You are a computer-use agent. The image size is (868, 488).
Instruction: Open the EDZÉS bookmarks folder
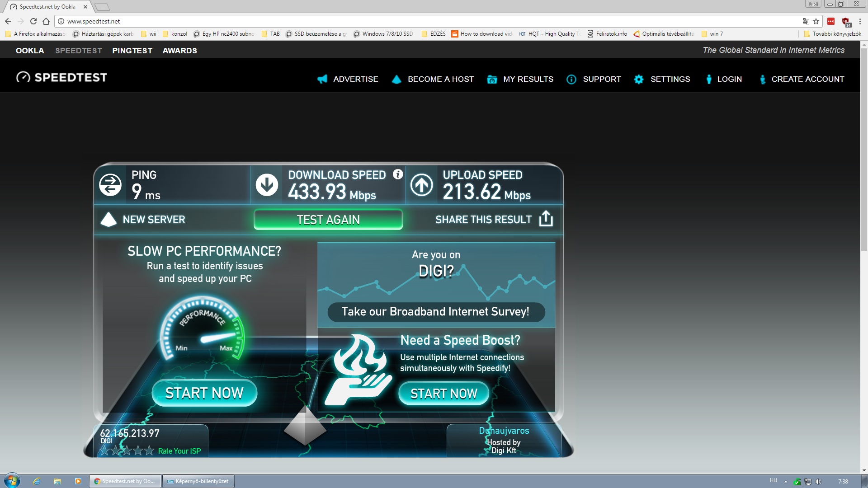point(433,34)
